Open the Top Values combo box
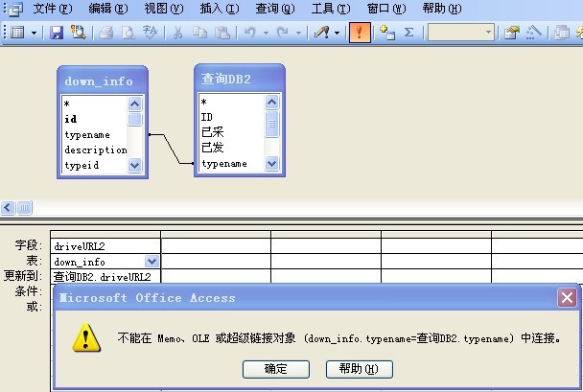Screen dimensions: 583x392 pos(461,33)
